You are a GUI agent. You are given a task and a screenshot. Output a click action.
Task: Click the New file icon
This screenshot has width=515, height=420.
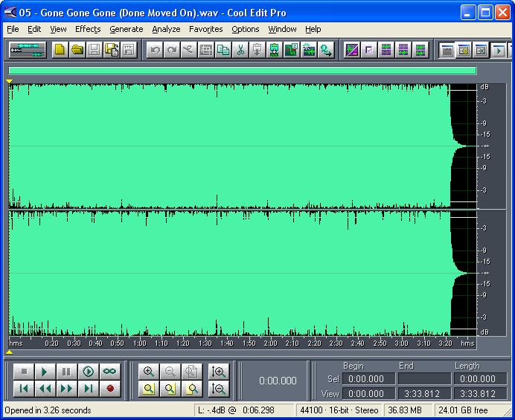pos(59,50)
